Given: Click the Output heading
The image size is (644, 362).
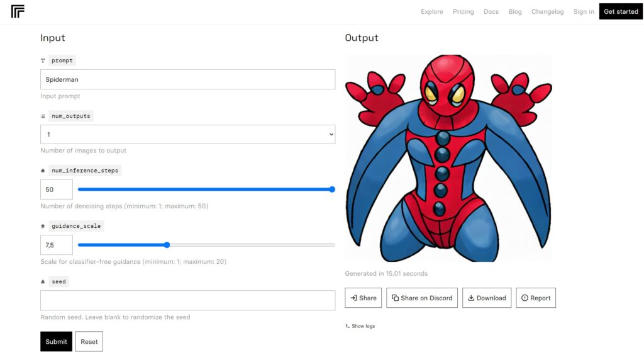Looking at the screenshot, I should pos(362,38).
